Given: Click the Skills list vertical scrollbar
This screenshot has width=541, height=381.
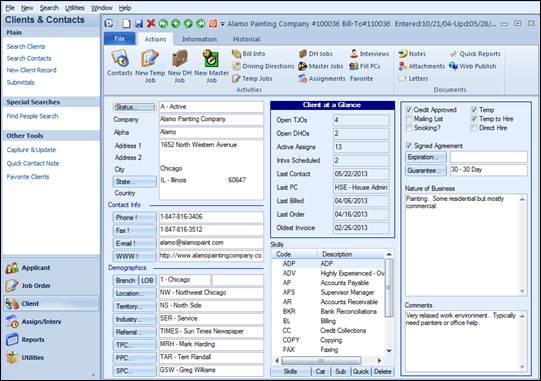Looking at the screenshot, I should coord(389,302).
